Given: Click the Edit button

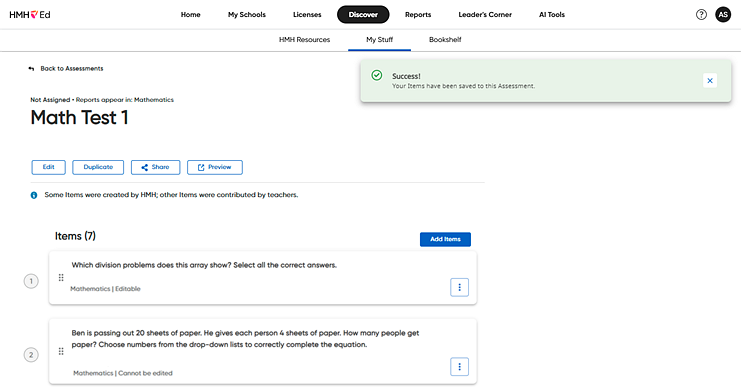Looking at the screenshot, I should [49, 167].
